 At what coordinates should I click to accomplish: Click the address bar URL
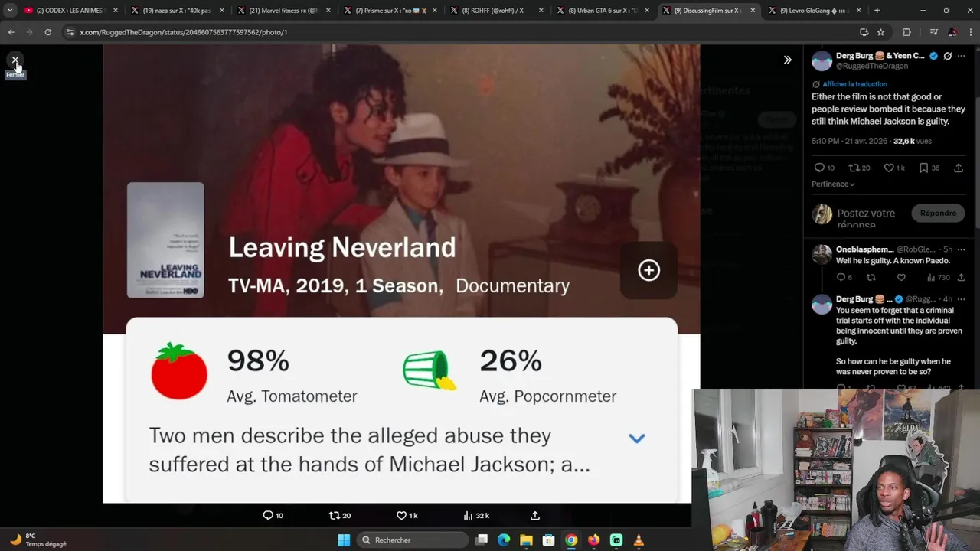tap(184, 32)
